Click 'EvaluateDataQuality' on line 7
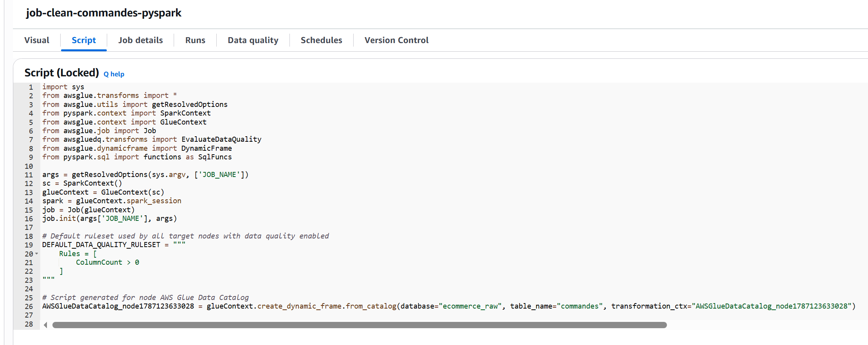This screenshot has height=345, width=868. (x=221, y=139)
